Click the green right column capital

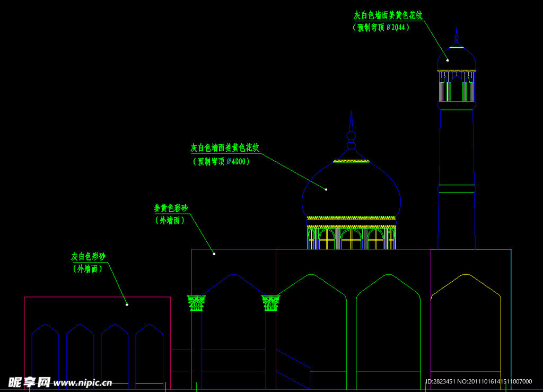click(x=270, y=303)
